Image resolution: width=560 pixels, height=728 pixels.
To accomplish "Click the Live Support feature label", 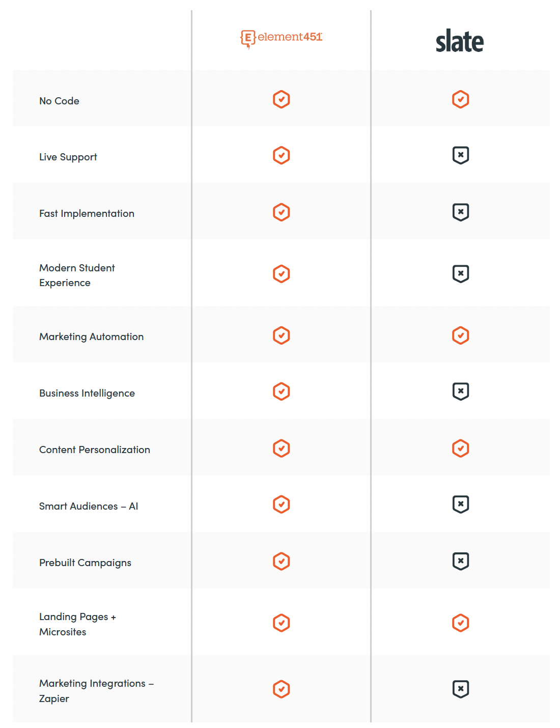I will [68, 157].
